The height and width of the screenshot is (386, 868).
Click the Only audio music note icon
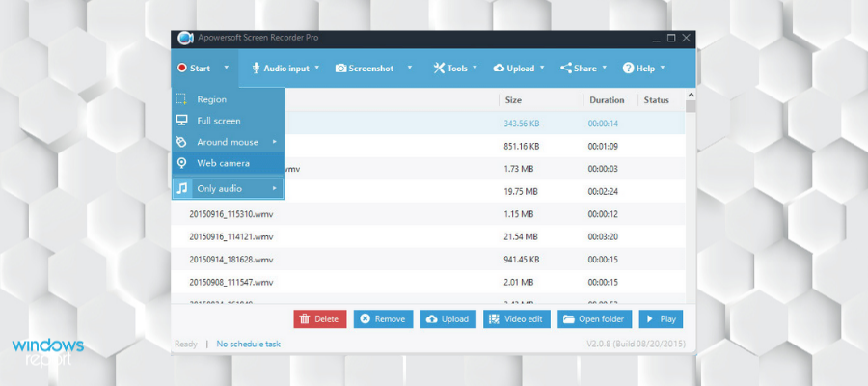181,189
